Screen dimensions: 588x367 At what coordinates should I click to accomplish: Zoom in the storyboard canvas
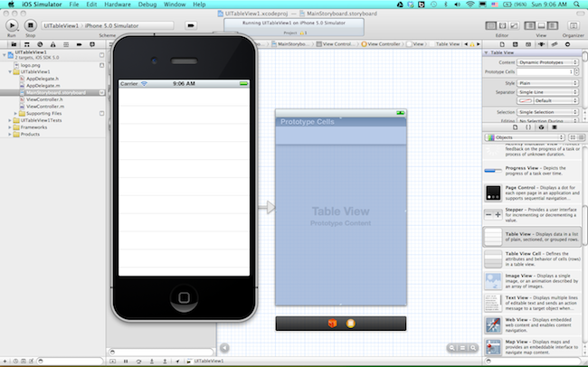473,348
